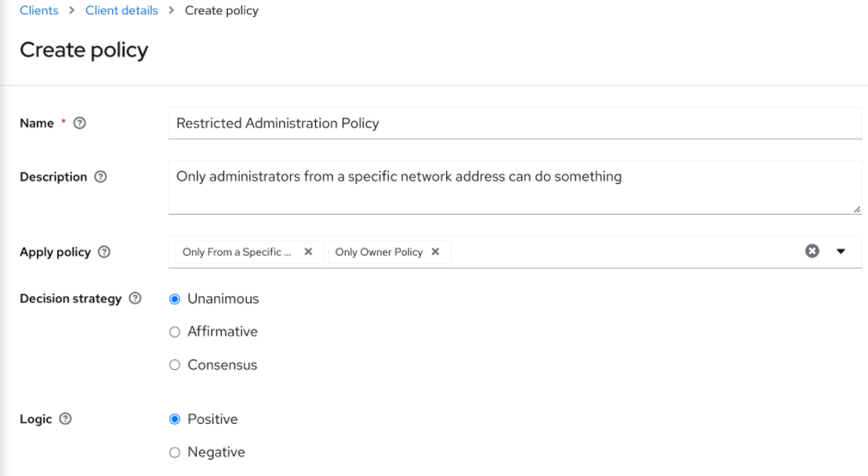Choose the Affirmative decision strategy
Viewport: 868px width, 476px height.
click(x=175, y=332)
